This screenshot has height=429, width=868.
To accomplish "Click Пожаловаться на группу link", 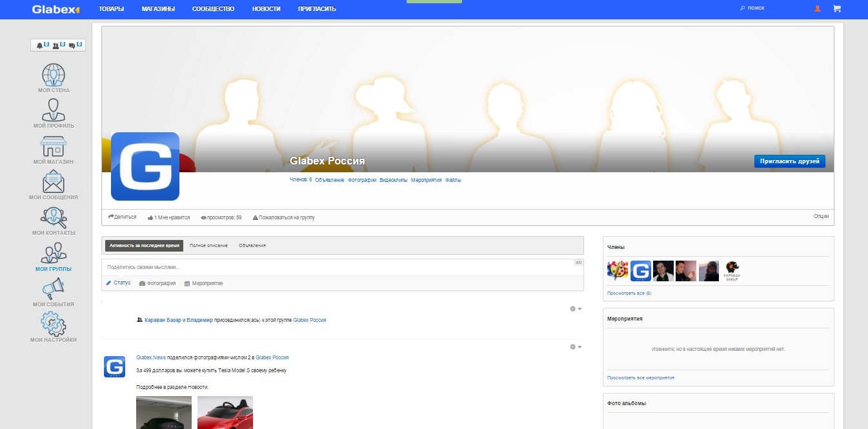I will 283,217.
